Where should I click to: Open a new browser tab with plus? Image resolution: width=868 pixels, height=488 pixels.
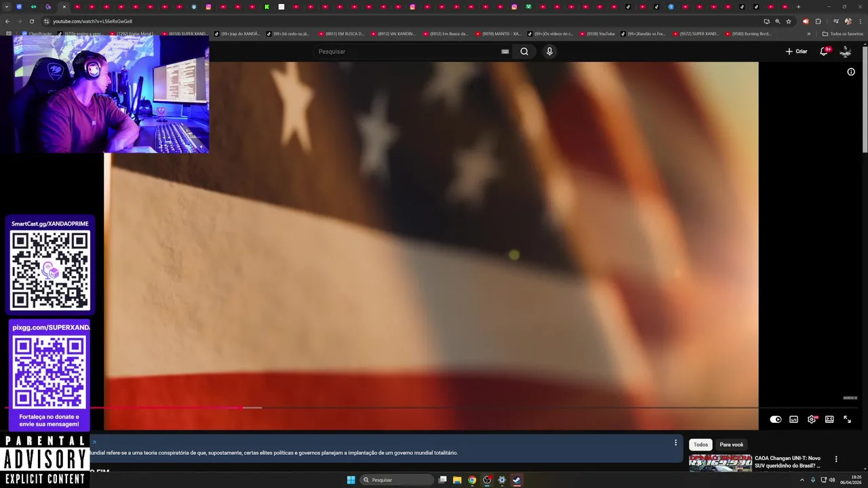[x=798, y=7]
